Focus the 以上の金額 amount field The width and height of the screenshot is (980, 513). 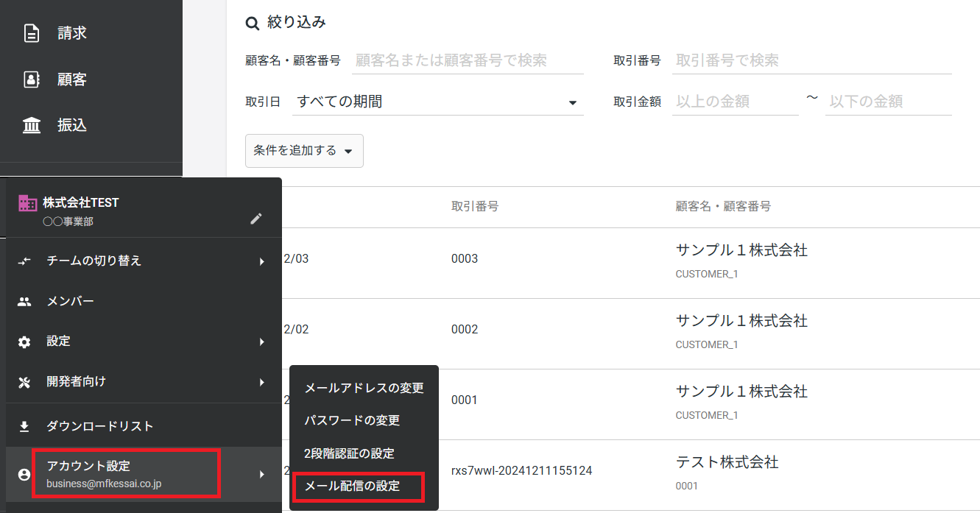point(736,102)
